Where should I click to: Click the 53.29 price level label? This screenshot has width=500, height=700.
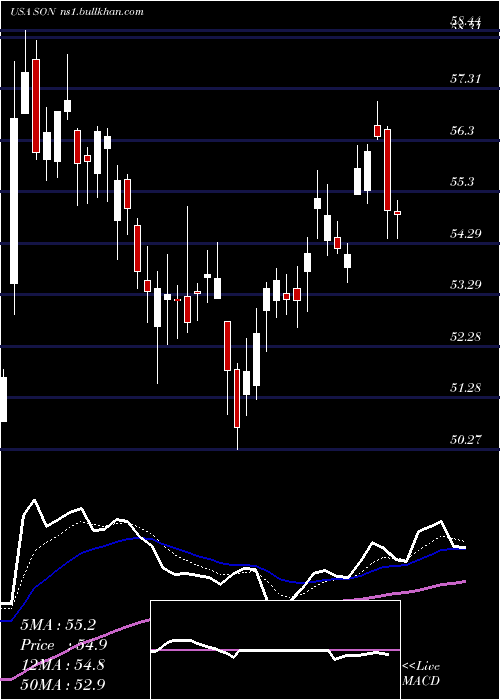point(466,284)
